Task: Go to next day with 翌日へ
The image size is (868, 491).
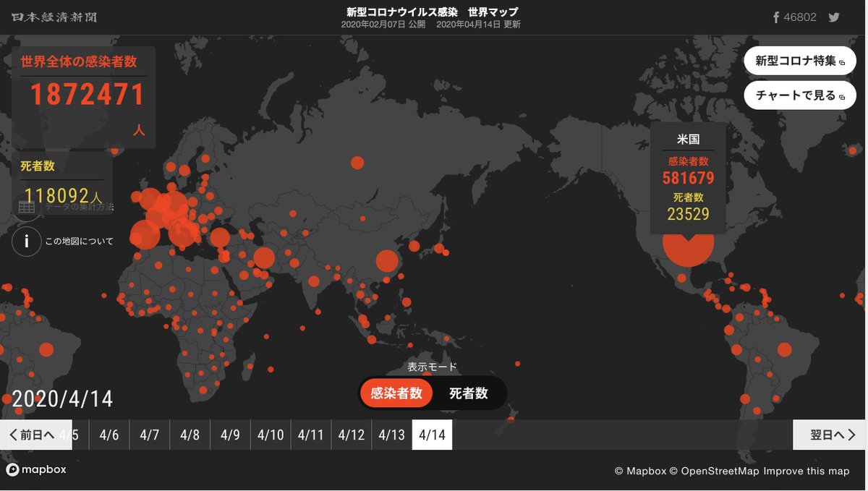Action: tap(829, 435)
